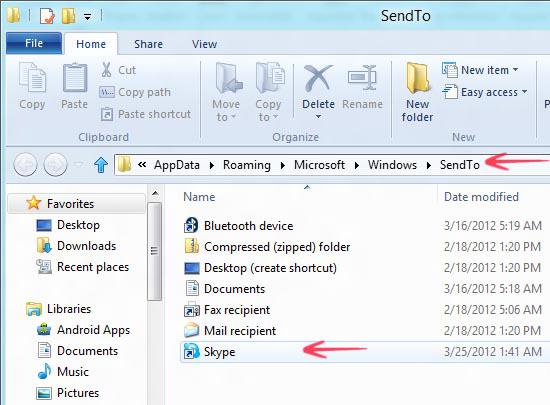Create a New folder from the ribbon
550x405 pixels.
pos(417,92)
